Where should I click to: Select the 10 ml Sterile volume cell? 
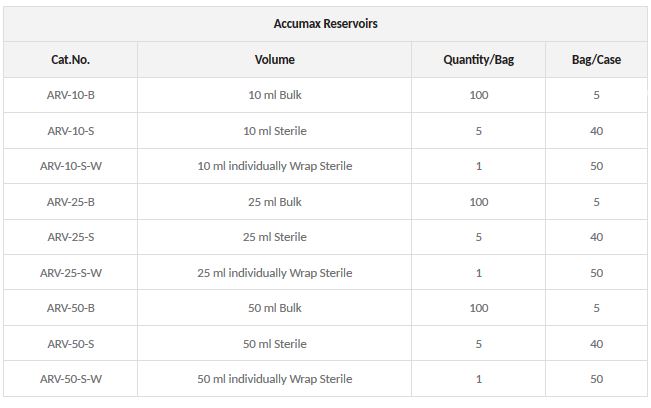click(x=275, y=131)
